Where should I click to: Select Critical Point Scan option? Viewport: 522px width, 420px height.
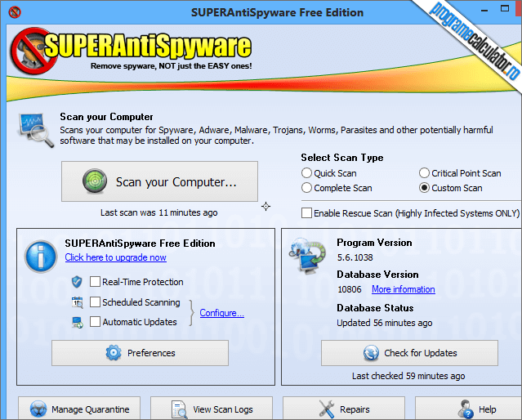pos(424,173)
